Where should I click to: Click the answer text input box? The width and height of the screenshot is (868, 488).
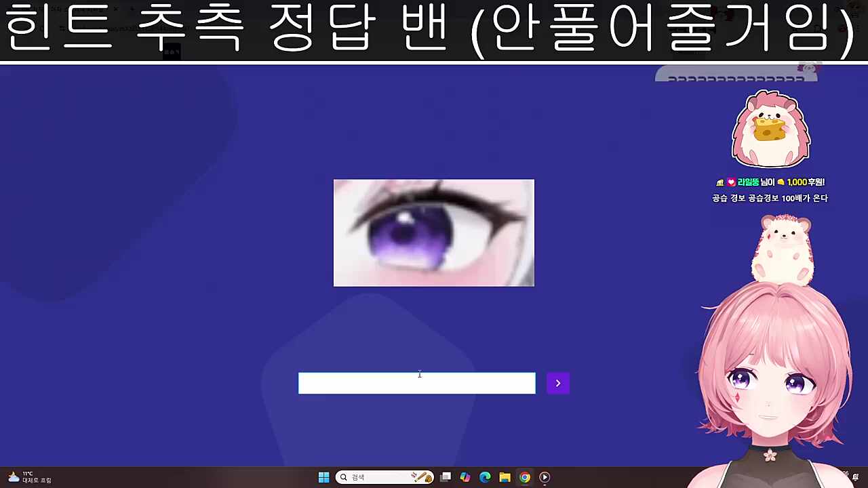click(417, 383)
